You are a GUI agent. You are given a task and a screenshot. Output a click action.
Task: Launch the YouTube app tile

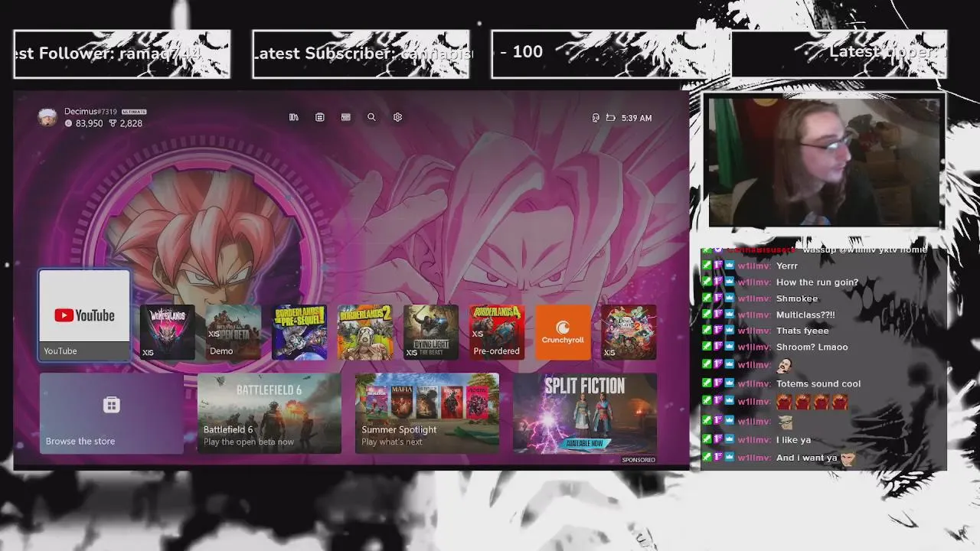tap(84, 315)
